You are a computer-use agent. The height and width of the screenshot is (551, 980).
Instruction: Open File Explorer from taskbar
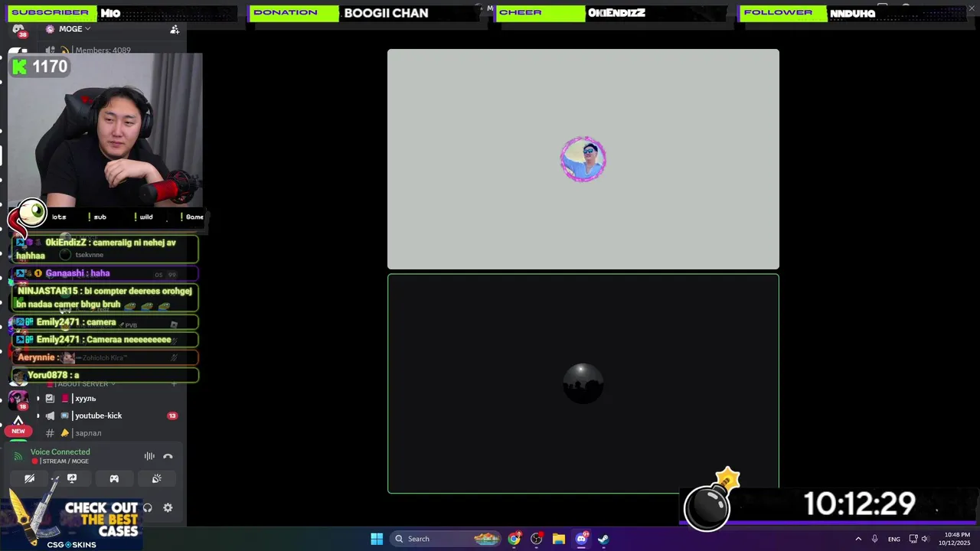click(559, 539)
